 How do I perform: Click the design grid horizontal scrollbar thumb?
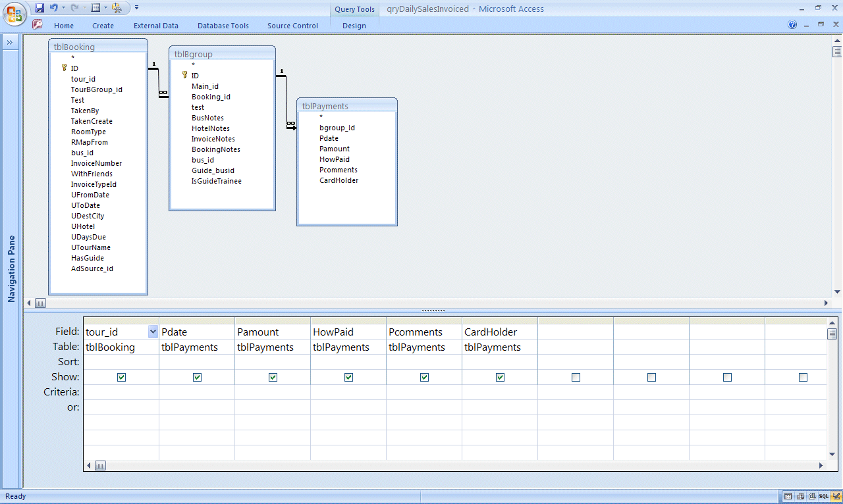(x=100, y=466)
